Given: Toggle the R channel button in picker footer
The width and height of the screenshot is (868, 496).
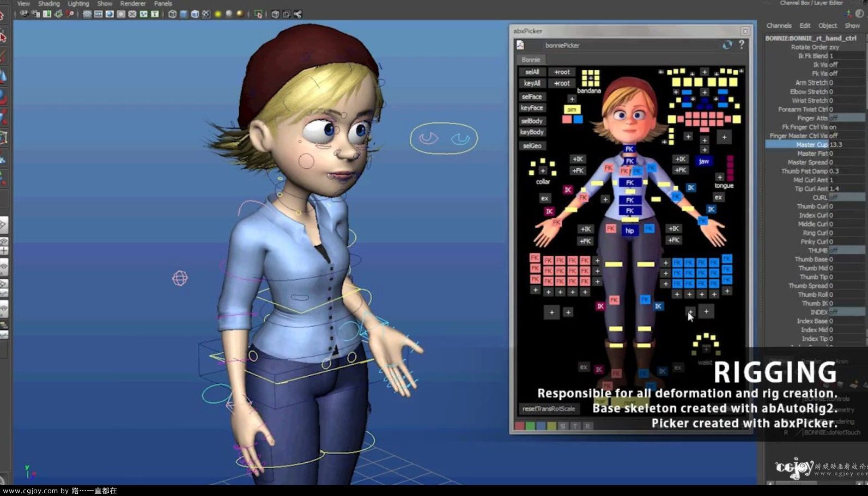Looking at the screenshot, I should pyautogui.click(x=587, y=426).
